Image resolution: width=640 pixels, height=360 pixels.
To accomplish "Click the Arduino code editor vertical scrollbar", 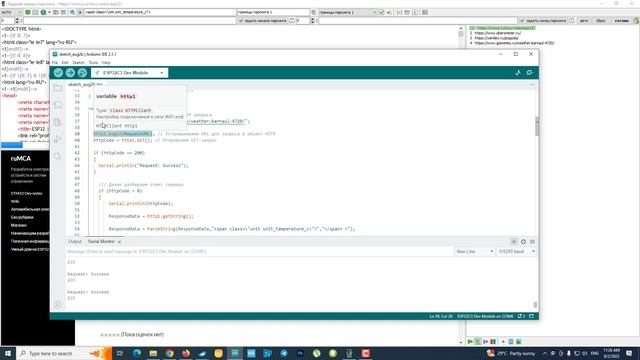I will [x=537, y=127].
